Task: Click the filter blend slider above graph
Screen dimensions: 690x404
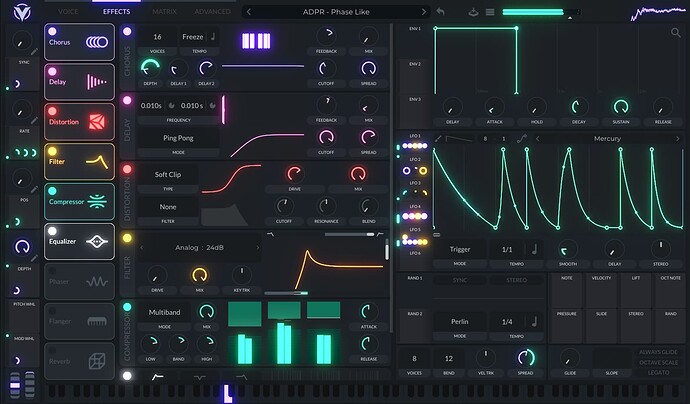Action: click(350, 234)
